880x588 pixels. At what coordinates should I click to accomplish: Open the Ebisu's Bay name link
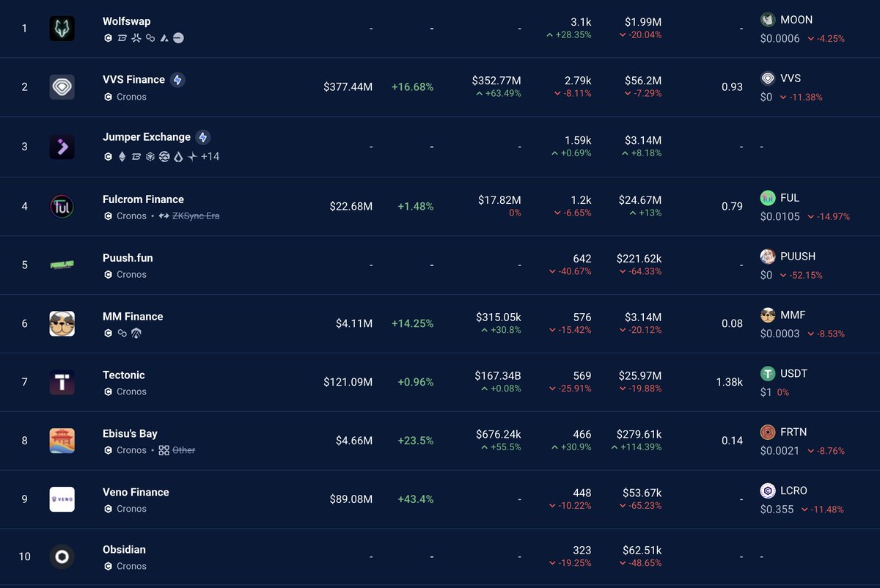[130, 434]
